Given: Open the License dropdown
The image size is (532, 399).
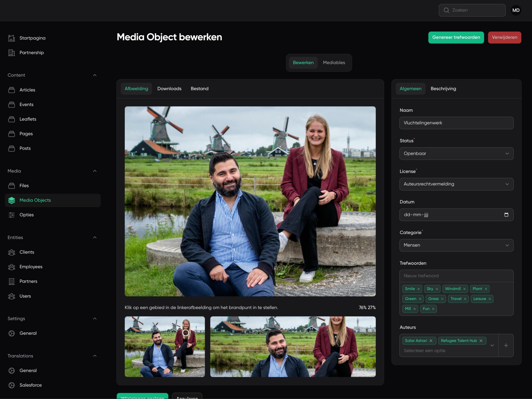Looking at the screenshot, I should click(x=456, y=184).
